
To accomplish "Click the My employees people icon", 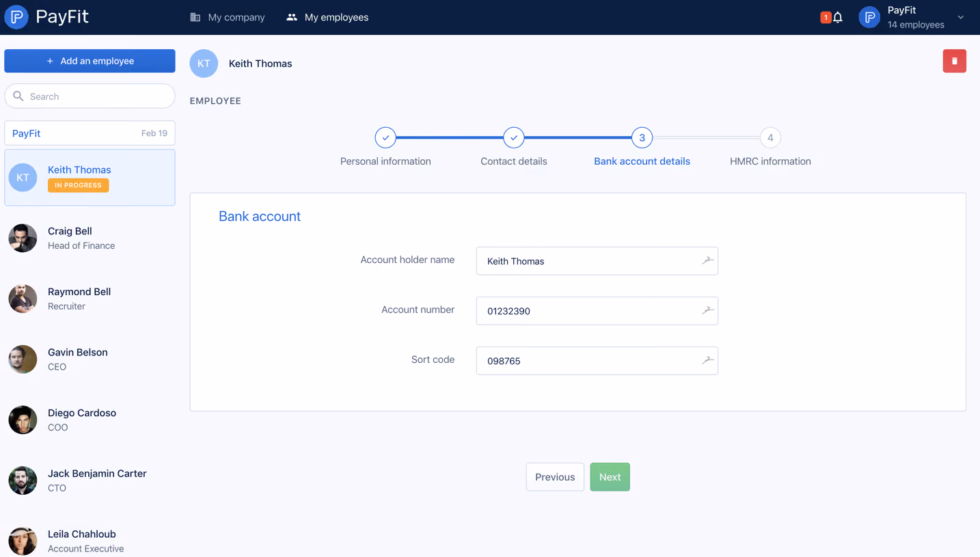I will click(292, 17).
